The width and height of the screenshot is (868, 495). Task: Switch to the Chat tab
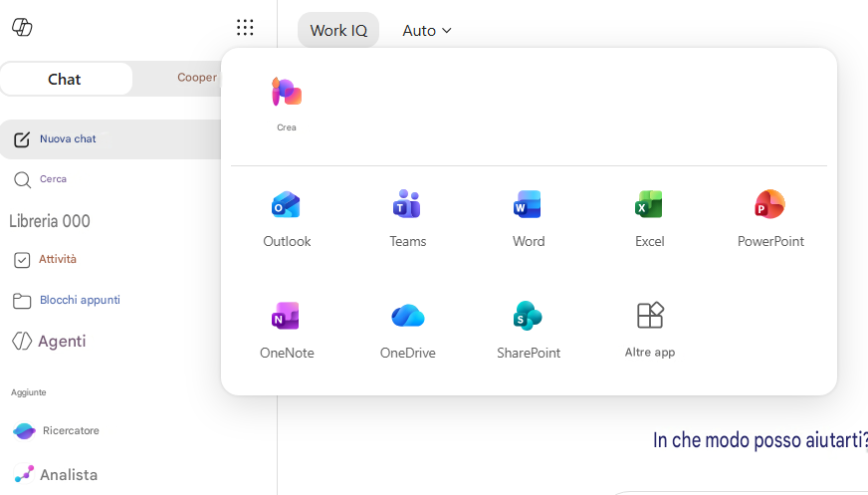coord(66,79)
